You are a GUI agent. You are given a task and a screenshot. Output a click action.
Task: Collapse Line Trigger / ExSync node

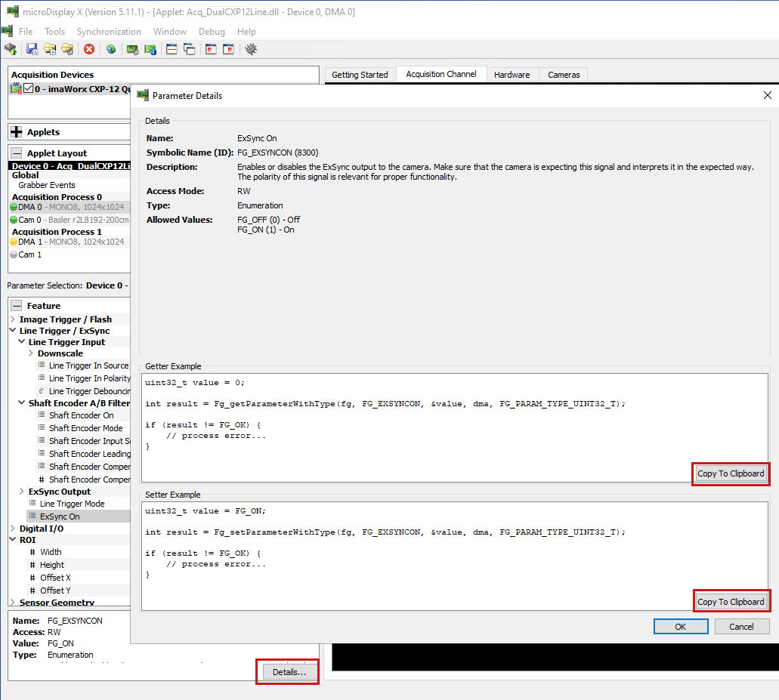[12, 330]
